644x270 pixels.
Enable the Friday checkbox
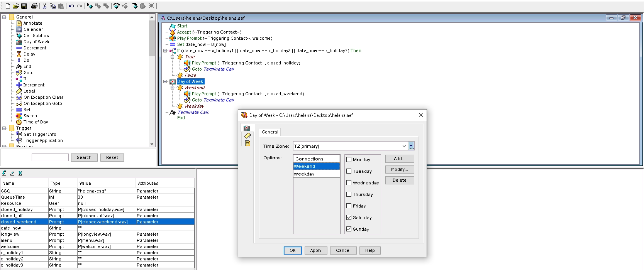pos(349,206)
